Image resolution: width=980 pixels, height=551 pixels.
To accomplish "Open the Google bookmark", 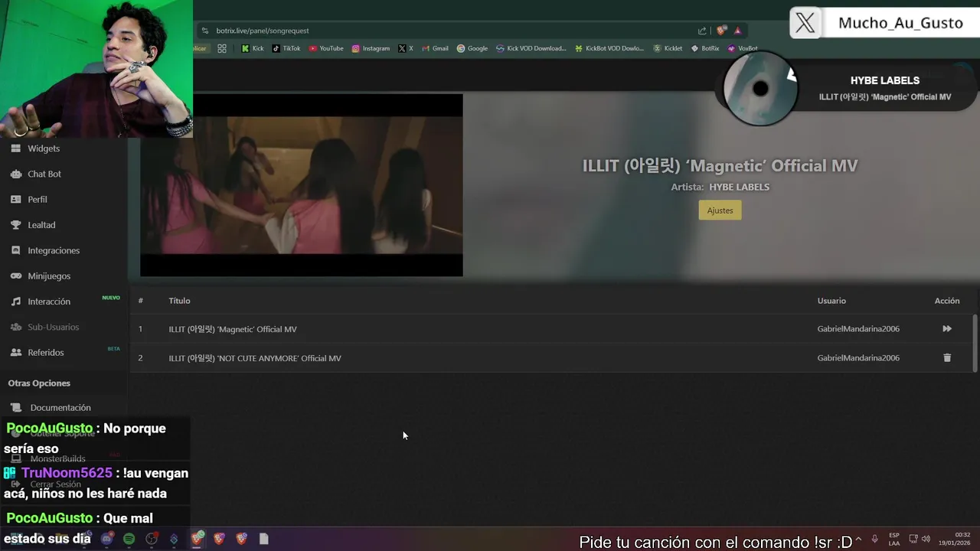I will (472, 48).
